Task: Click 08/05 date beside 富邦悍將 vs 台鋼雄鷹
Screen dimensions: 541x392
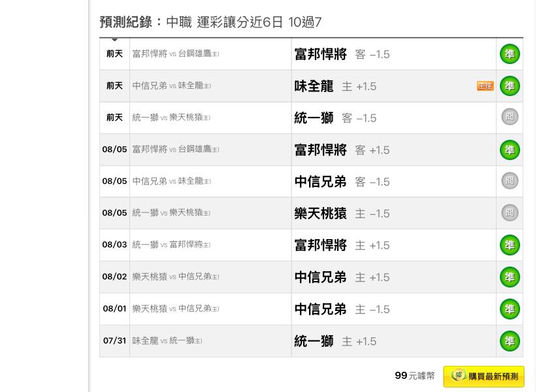Action: click(114, 150)
